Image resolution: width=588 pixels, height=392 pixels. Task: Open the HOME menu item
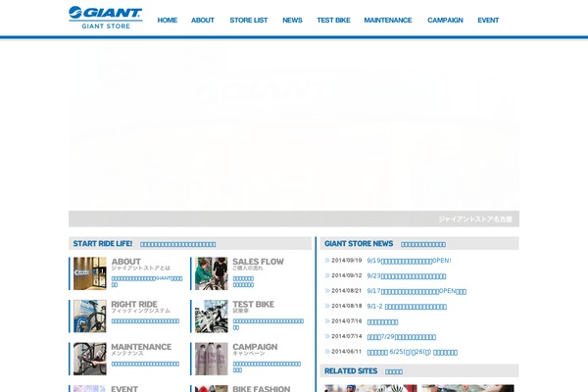click(x=168, y=21)
